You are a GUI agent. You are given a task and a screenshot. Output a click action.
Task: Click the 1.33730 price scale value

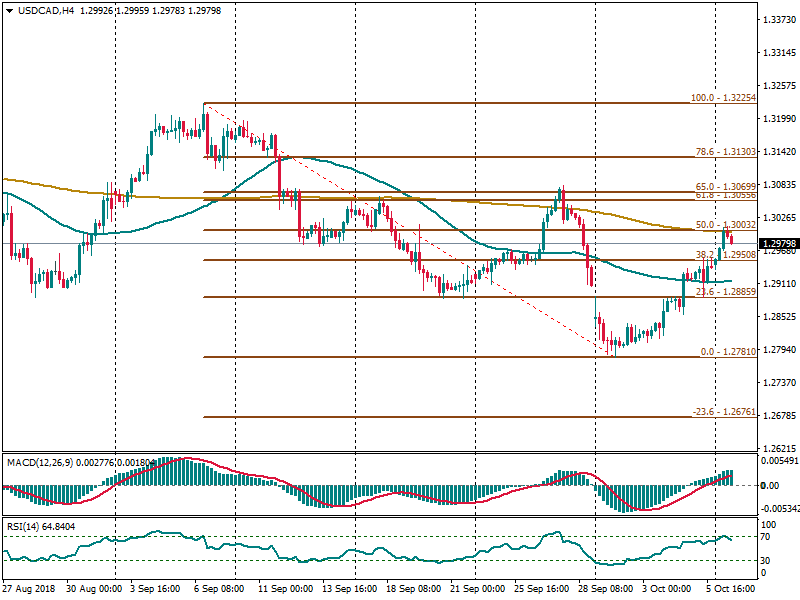(x=778, y=19)
